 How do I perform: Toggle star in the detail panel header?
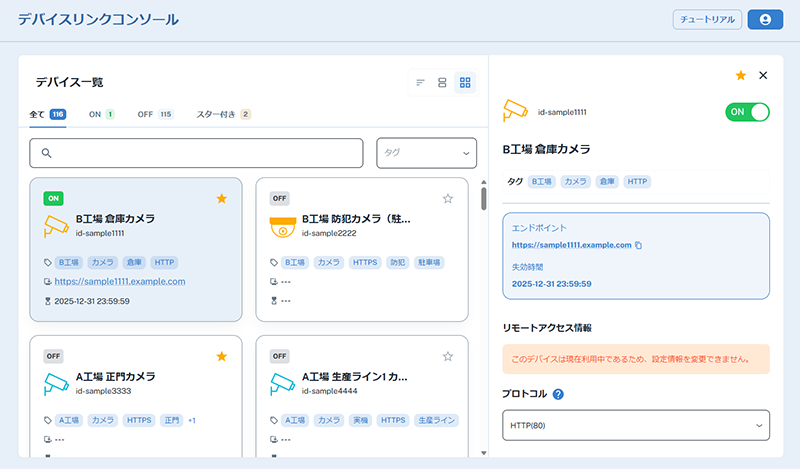(x=740, y=75)
